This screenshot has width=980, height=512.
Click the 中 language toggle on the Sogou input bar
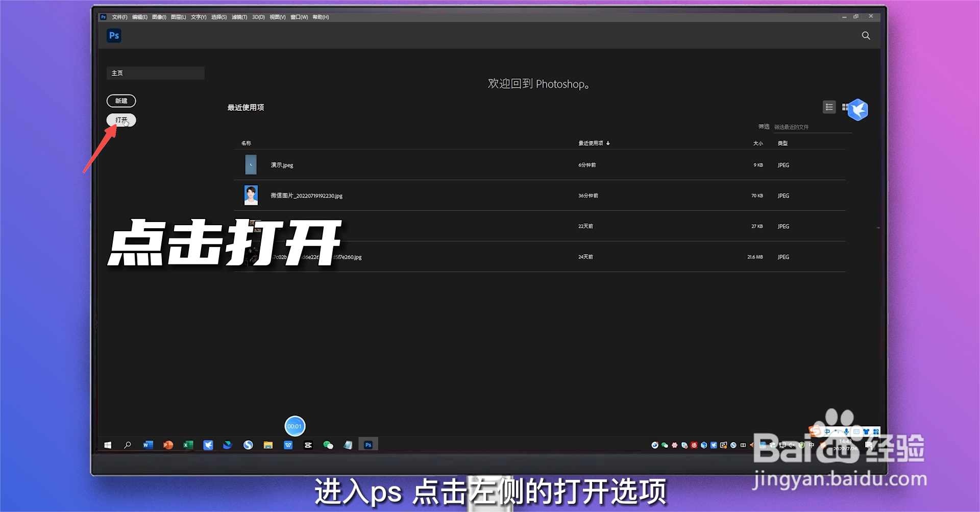(827, 432)
